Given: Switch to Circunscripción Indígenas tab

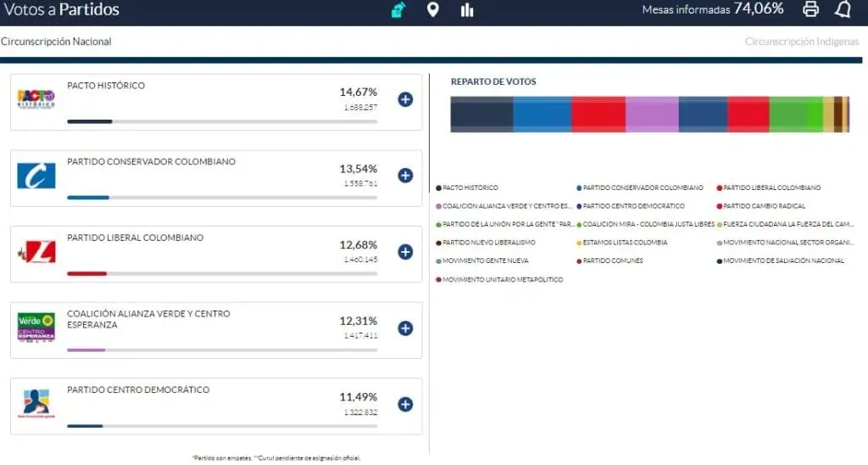Looking at the screenshot, I should point(802,42).
